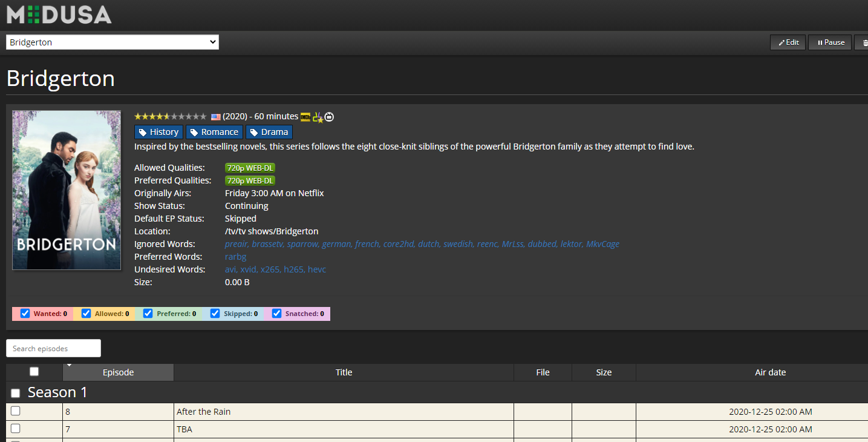Click the Medusa logo
Screen dimensions: 868x442
[x=57, y=13]
